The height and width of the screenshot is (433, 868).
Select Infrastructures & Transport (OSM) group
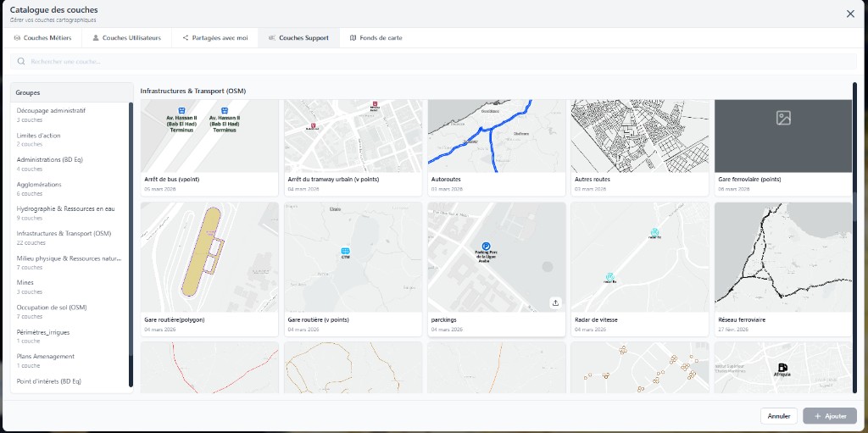[x=70, y=237]
